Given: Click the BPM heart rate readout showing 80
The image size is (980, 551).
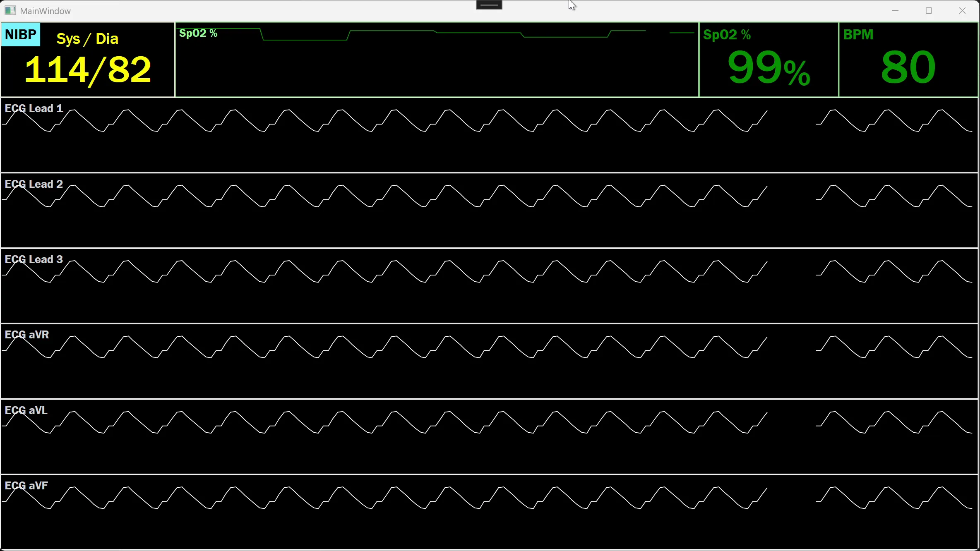Looking at the screenshot, I should tap(906, 66).
